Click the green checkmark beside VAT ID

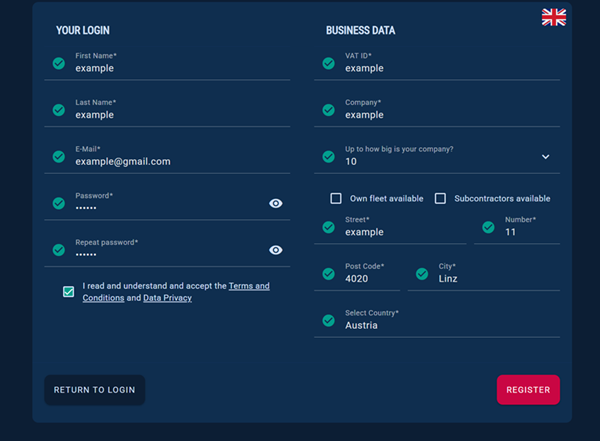[x=328, y=63]
